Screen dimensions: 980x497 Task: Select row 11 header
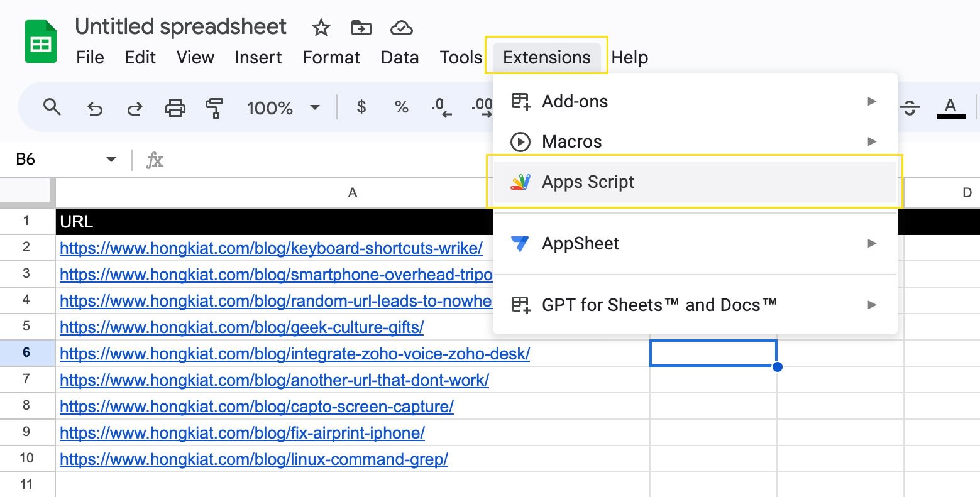tap(26, 484)
